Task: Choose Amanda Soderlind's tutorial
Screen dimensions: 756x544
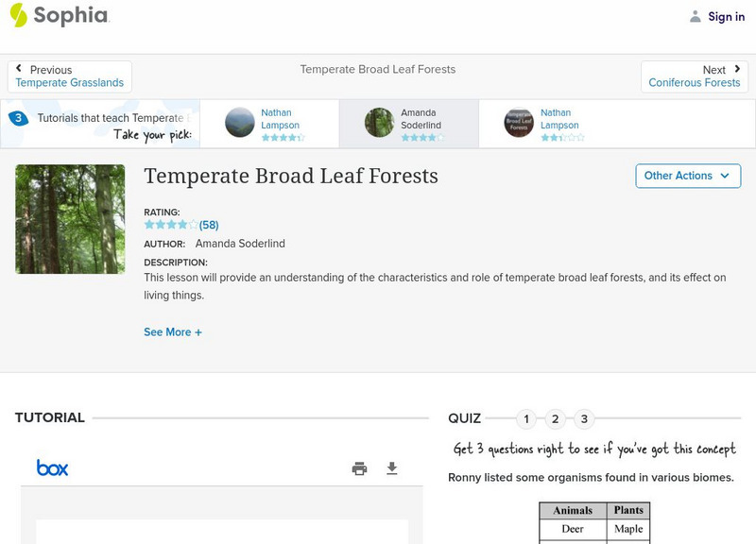Action: click(x=408, y=123)
